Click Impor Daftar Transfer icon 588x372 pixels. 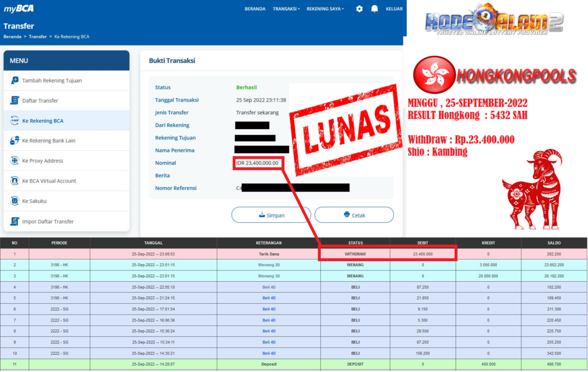pos(14,221)
